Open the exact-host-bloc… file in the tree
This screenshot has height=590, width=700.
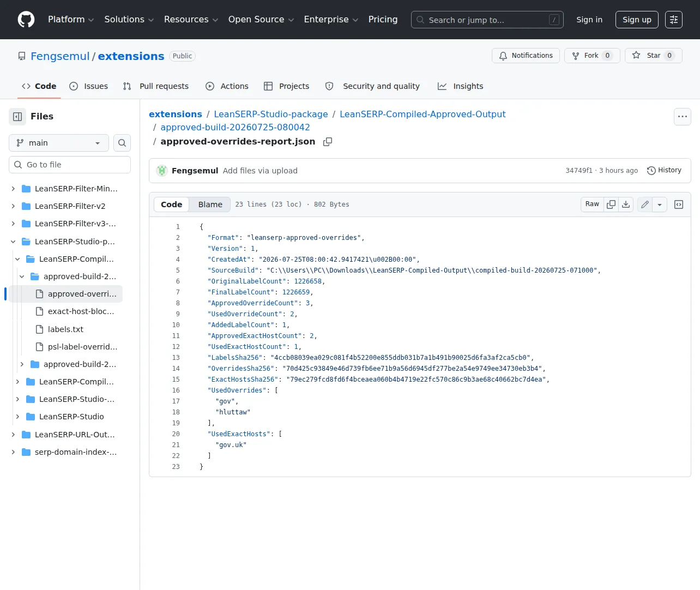pos(81,311)
